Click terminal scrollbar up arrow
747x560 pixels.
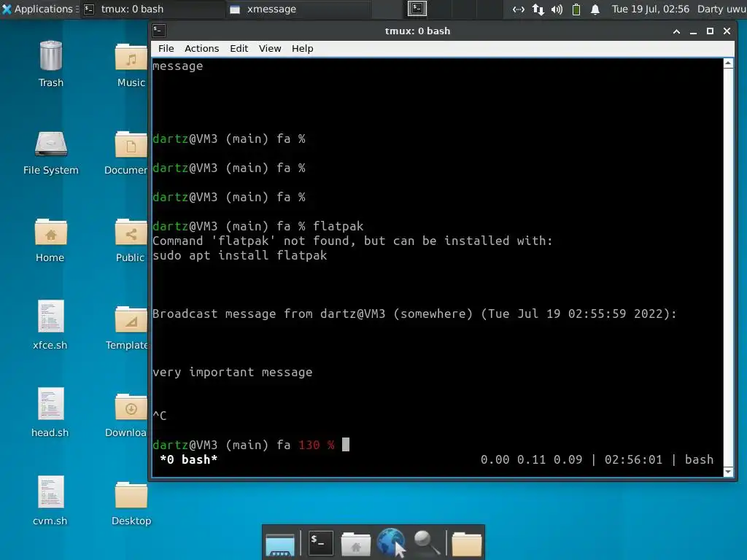pos(728,63)
